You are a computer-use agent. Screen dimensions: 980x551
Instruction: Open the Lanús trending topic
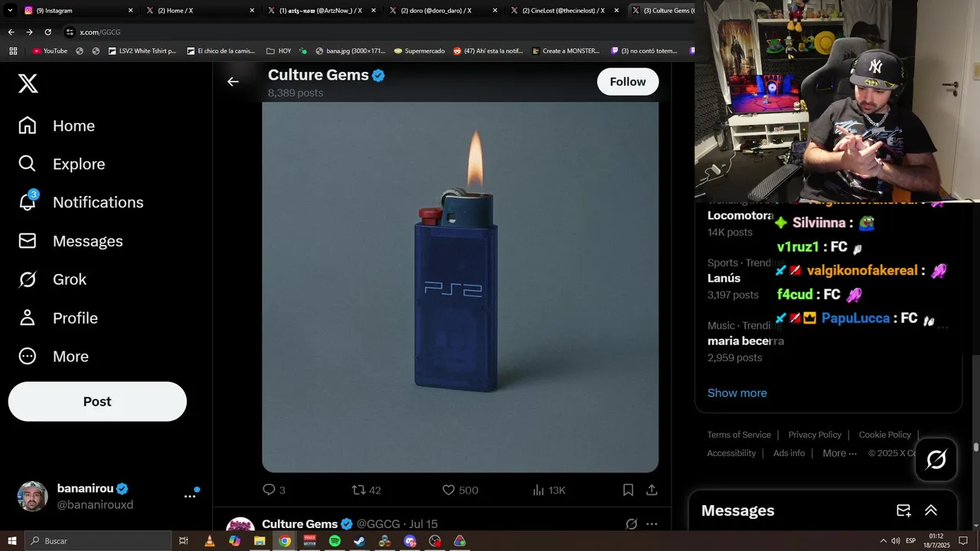coord(724,279)
